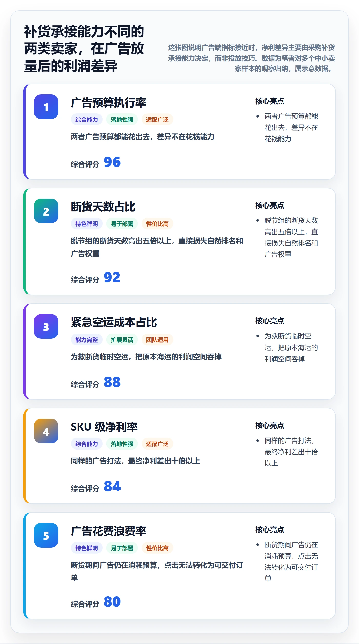Screen dimensions: 359x644
Task: Click 易于部署 tag in 断货天数占比 card
Action: click(122, 224)
